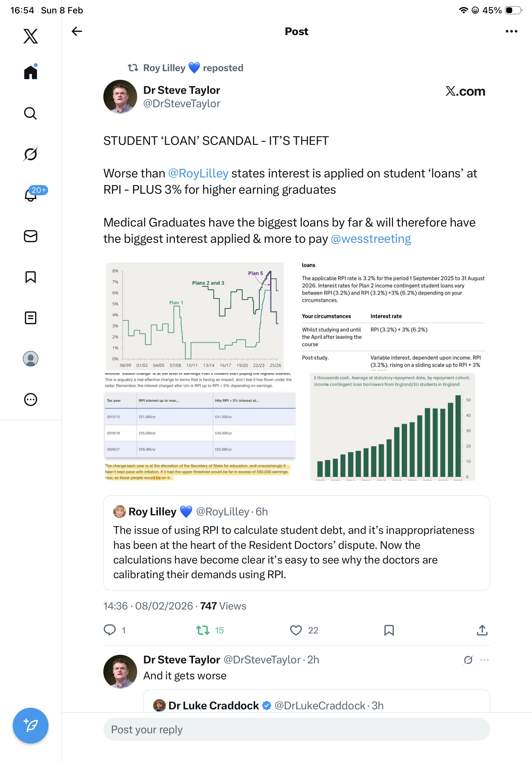
Task: Focus the 'Post your reply' field
Action: 297,729
